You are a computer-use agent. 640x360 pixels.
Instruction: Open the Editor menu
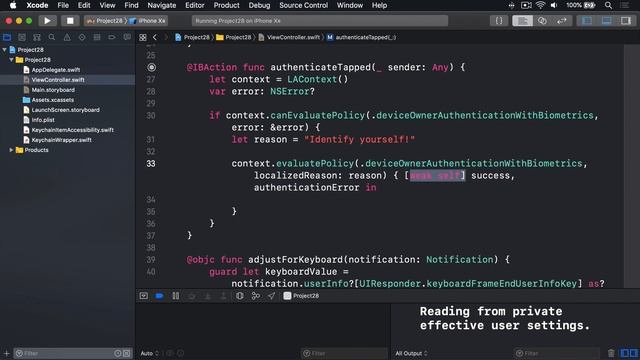(x=194, y=5)
